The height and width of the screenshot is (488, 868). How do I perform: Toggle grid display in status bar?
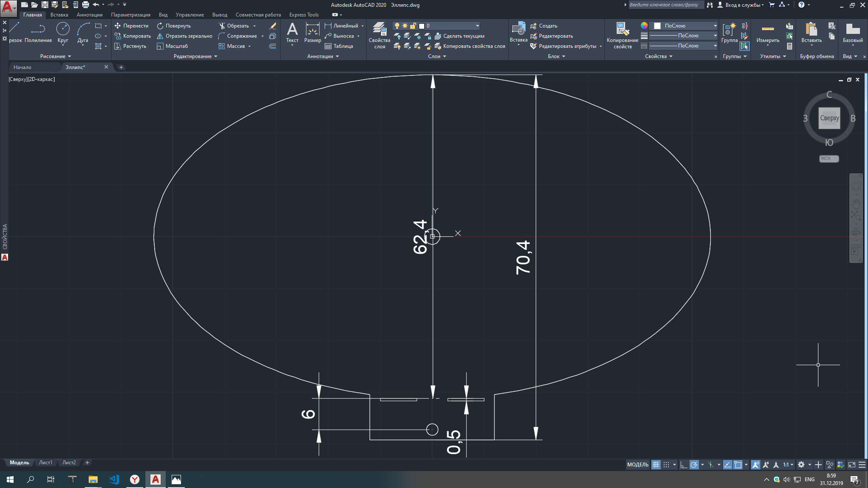[x=656, y=465]
